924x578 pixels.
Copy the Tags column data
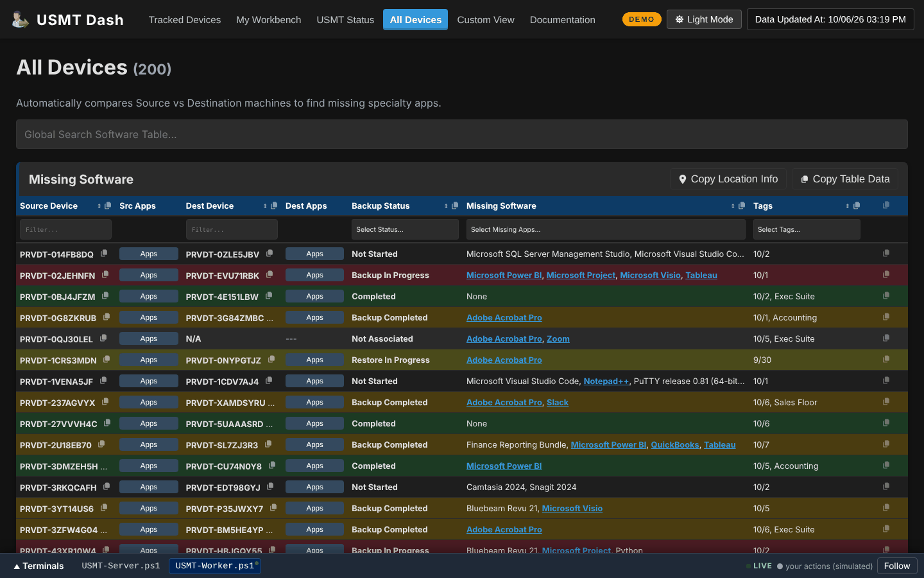pos(857,206)
